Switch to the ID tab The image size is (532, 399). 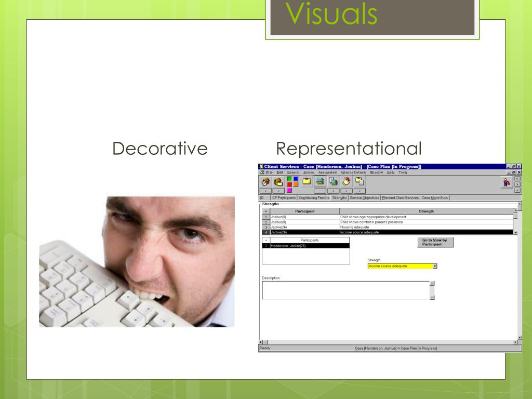coord(264,198)
